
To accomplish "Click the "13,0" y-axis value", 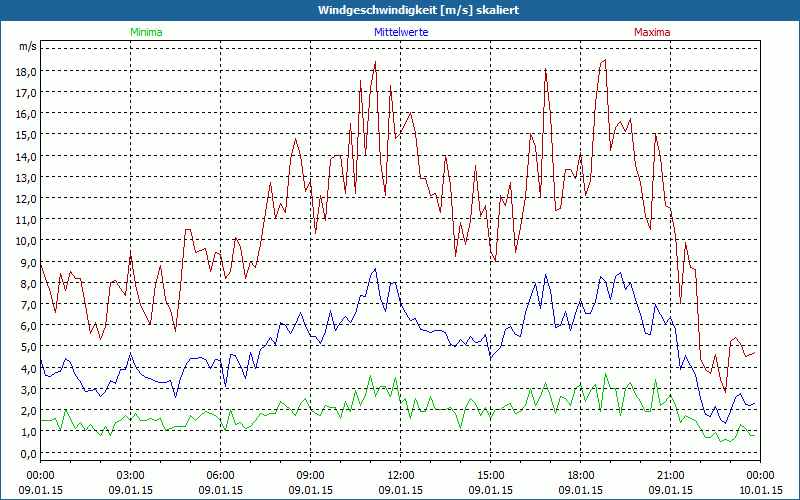I will tap(28, 178).
